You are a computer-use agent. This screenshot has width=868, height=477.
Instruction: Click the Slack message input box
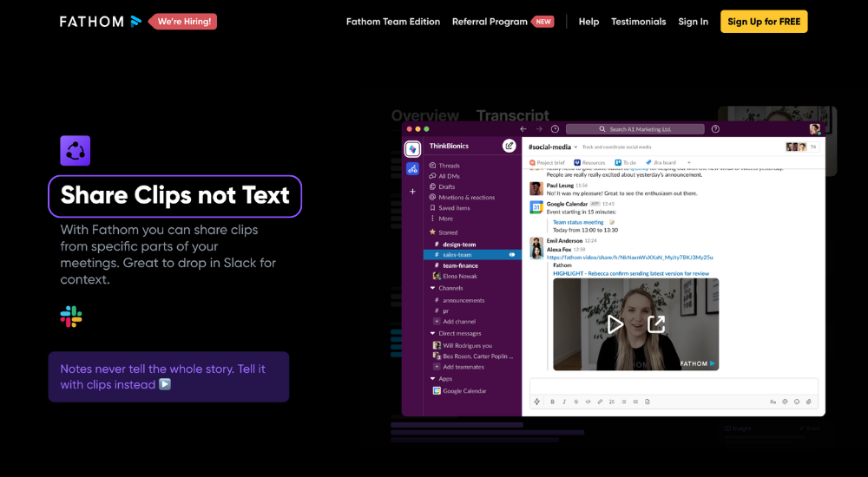pyautogui.click(x=674, y=386)
